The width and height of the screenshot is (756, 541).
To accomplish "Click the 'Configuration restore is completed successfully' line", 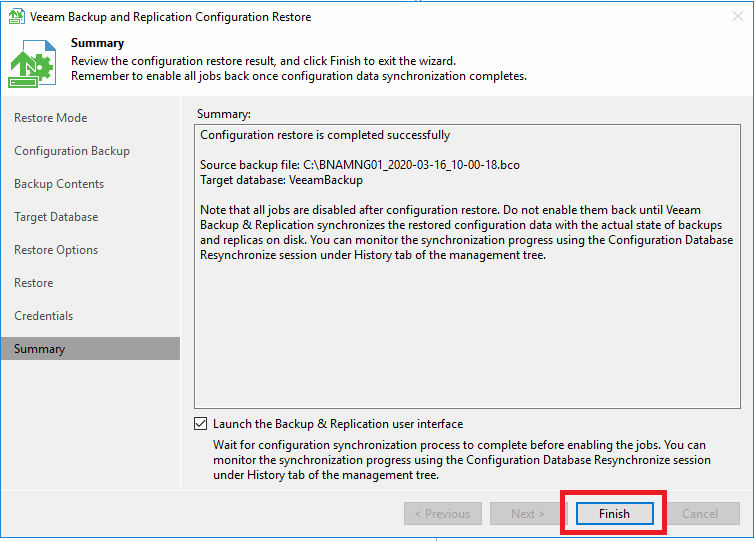I will tap(325, 135).
